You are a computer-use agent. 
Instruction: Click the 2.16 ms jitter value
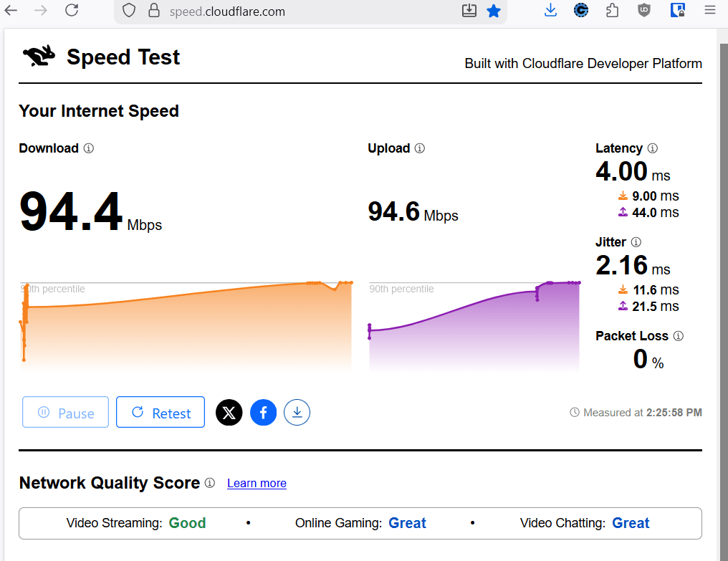pyautogui.click(x=633, y=265)
